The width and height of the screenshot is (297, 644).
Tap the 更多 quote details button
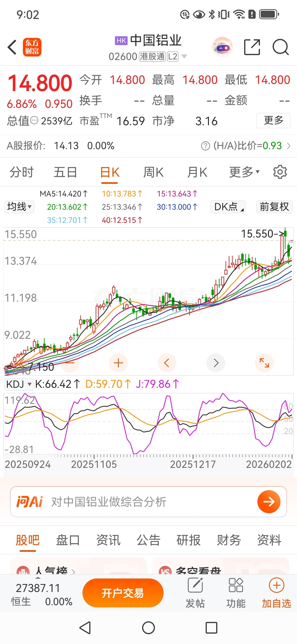click(273, 121)
